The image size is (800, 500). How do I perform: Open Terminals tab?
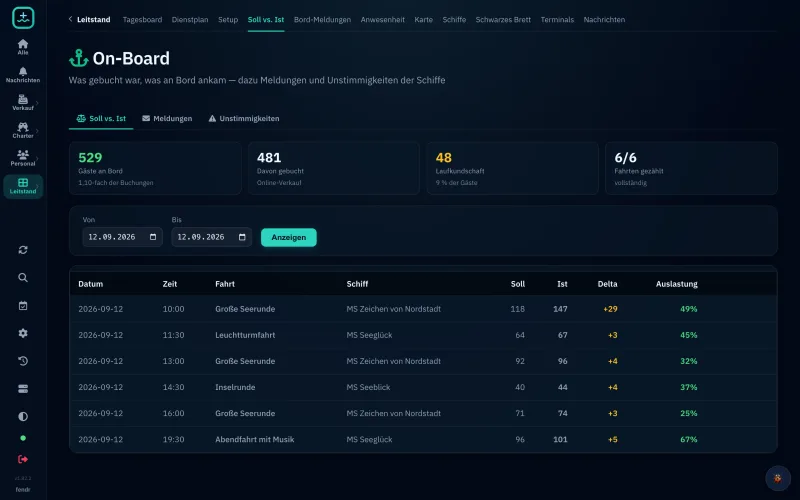coord(557,19)
